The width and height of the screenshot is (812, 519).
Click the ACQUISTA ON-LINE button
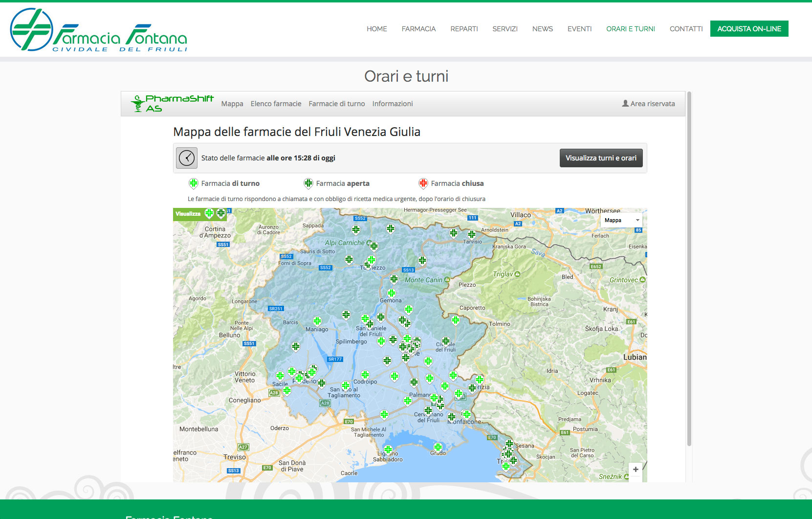tap(749, 29)
